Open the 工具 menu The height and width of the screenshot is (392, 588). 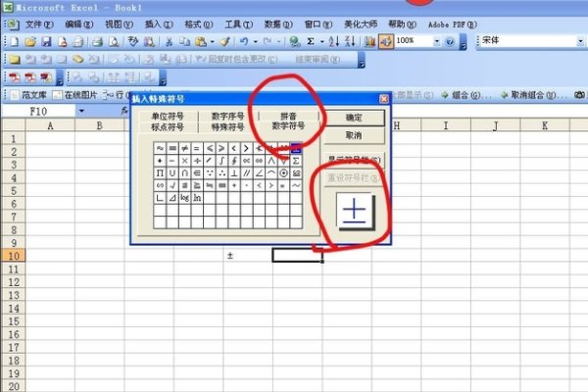pyautogui.click(x=238, y=24)
